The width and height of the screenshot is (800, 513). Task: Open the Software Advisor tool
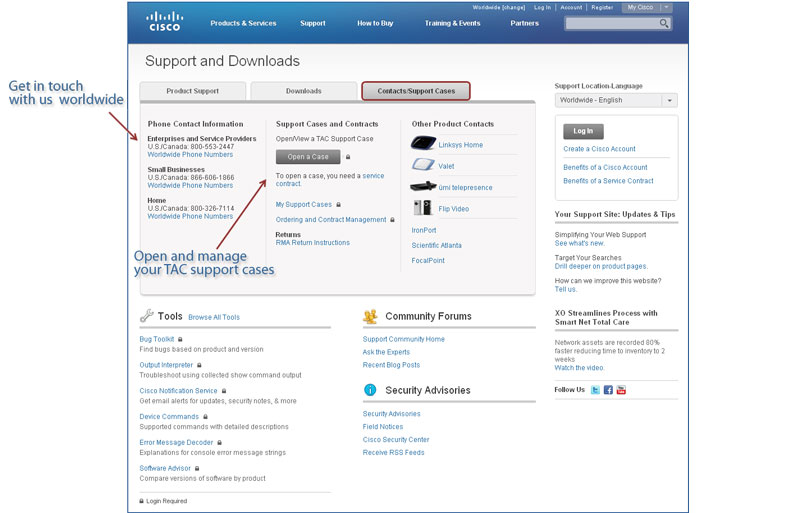pos(165,468)
